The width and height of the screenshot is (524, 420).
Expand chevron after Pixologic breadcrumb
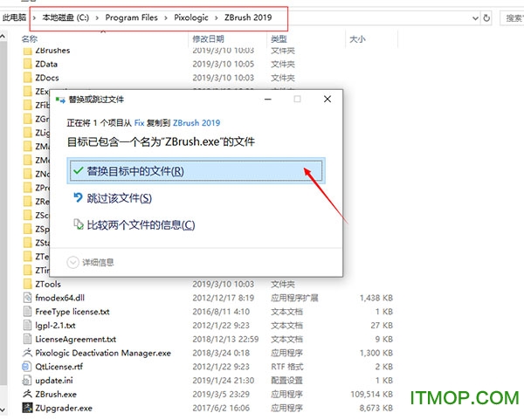coord(217,17)
